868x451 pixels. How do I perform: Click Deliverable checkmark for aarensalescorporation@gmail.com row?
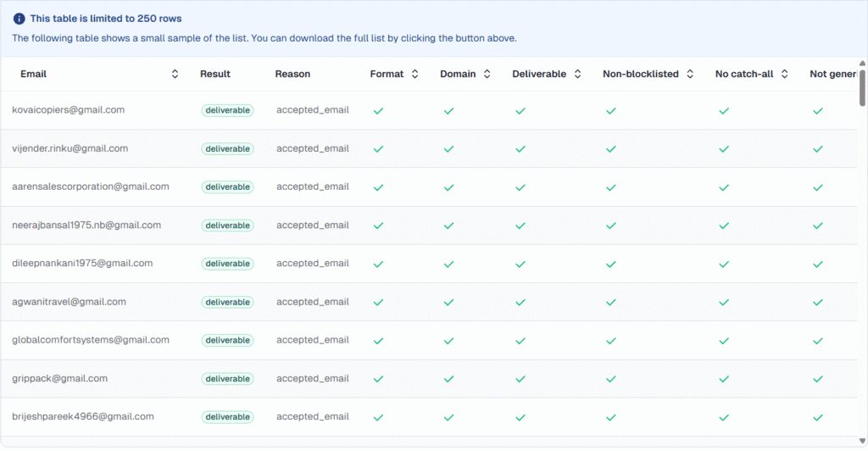tap(520, 187)
